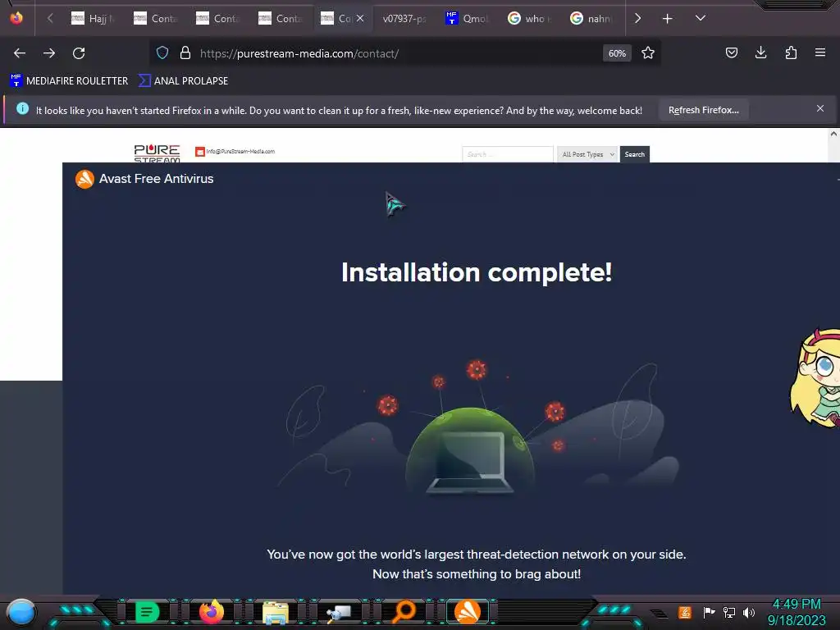Expand the list all tabs dropdown
This screenshot has width=840, height=630.
pyautogui.click(x=701, y=18)
